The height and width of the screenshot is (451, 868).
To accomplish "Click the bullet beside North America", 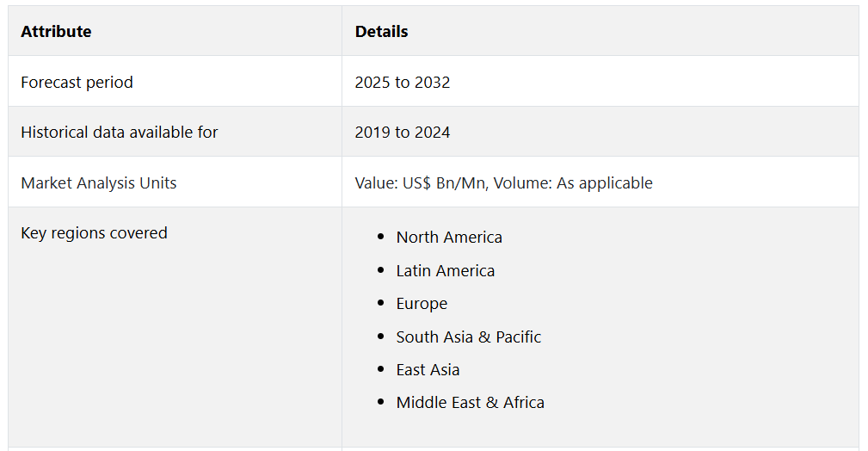I will 381,238.
